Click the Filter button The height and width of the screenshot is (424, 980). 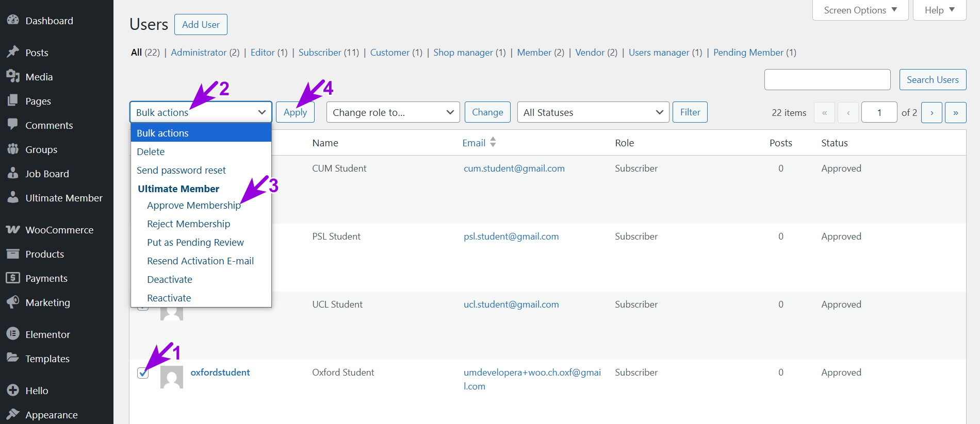690,112
